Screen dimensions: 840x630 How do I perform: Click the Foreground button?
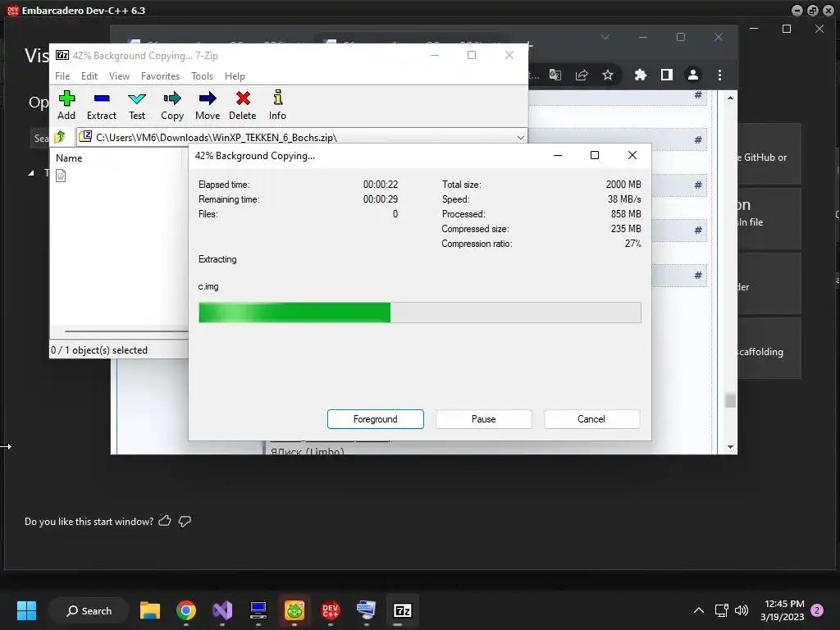point(376,419)
